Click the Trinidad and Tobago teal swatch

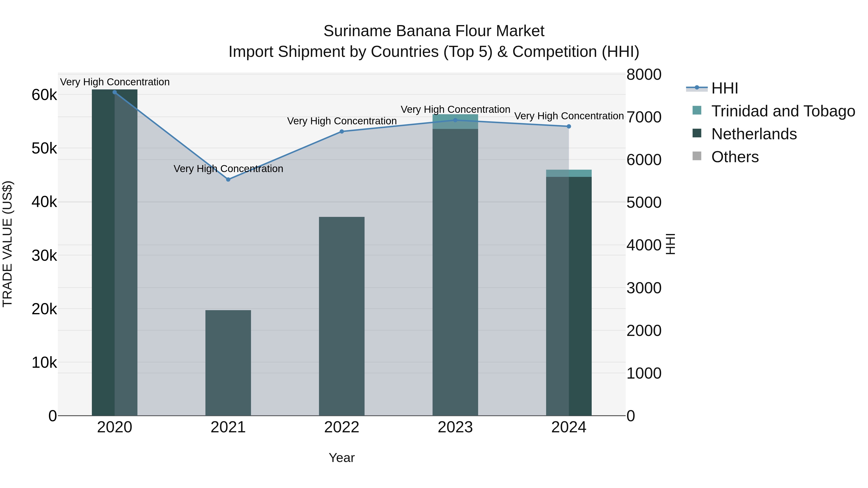click(x=697, y=110)
